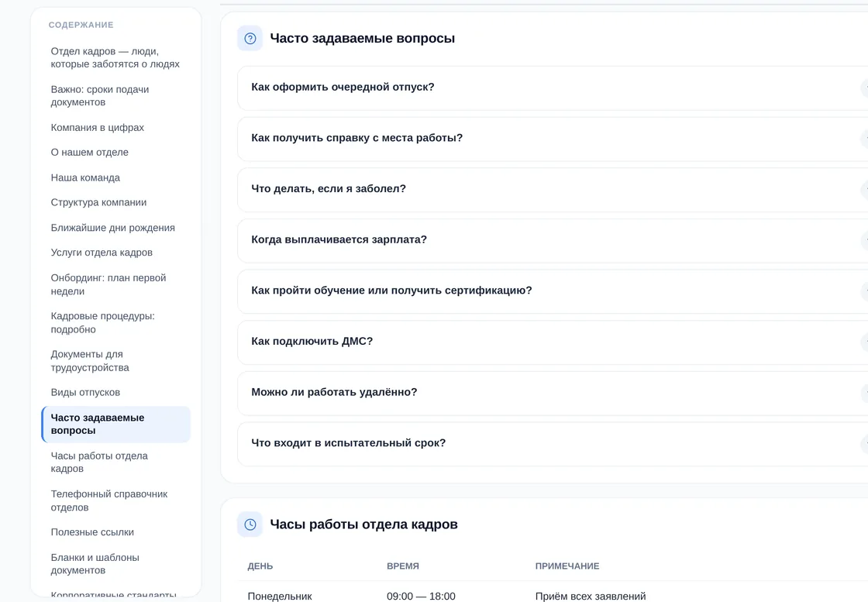Click the "Часы работы отдела кадров" main heading
868x602 pixels.
[363, 524]
